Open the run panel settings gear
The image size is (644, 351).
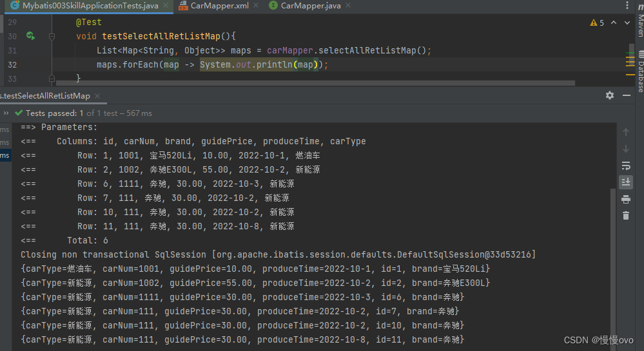[x=610, y=95]
